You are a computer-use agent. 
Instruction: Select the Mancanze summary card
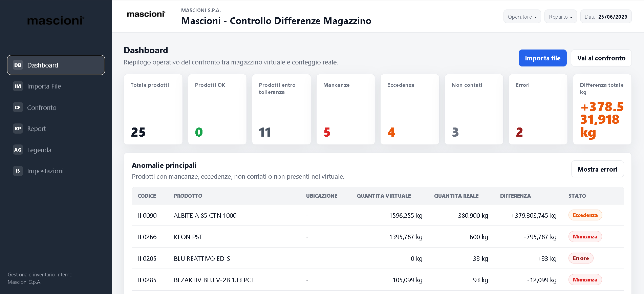click(x=346, y=109)
